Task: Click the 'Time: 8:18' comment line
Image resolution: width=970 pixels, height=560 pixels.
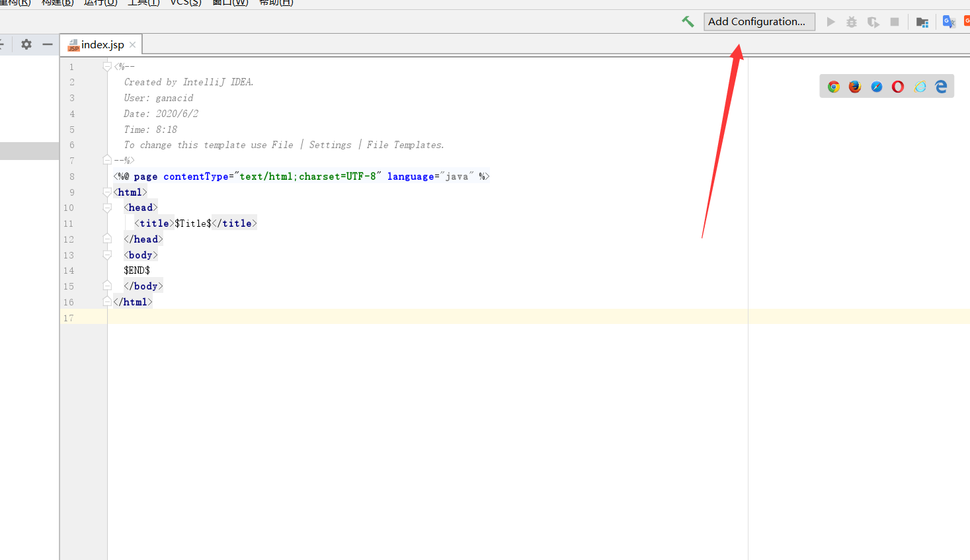Action: 151,130
